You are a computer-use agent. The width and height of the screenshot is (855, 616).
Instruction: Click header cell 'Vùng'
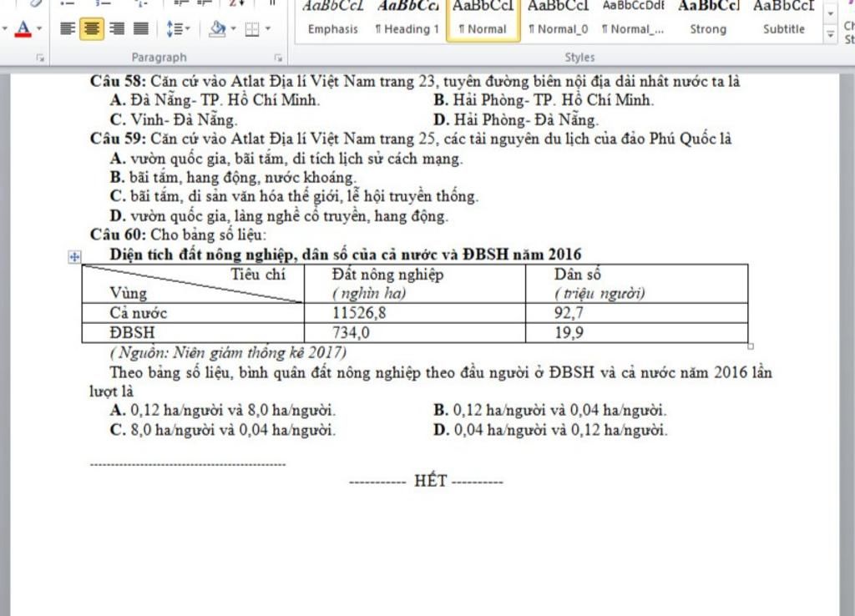click(129, 293)
